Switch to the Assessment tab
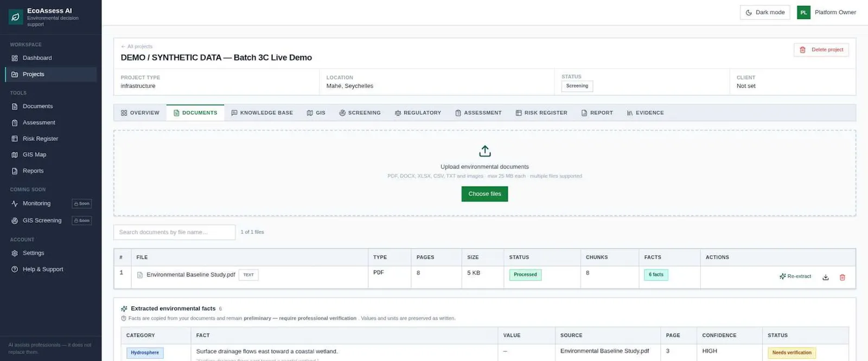 pos(478,113)
